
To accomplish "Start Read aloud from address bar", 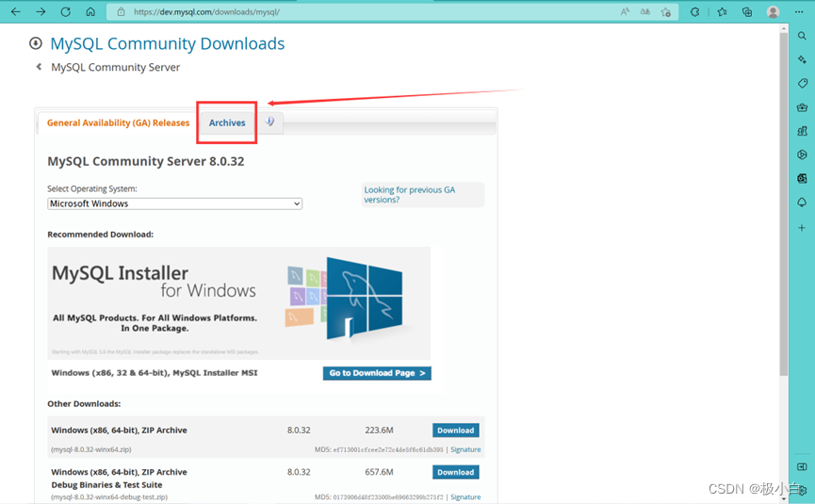I will [625, 11].
